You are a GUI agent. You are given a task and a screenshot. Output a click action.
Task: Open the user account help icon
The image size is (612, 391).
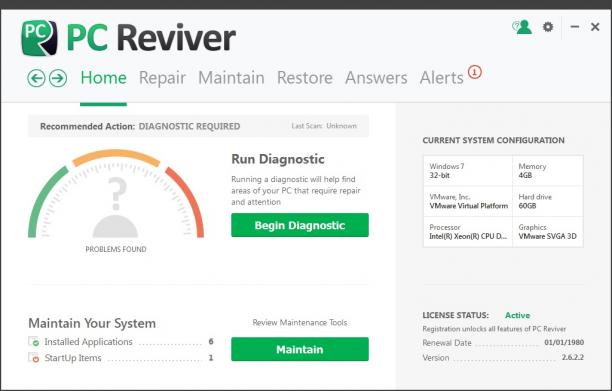(522, 27)
